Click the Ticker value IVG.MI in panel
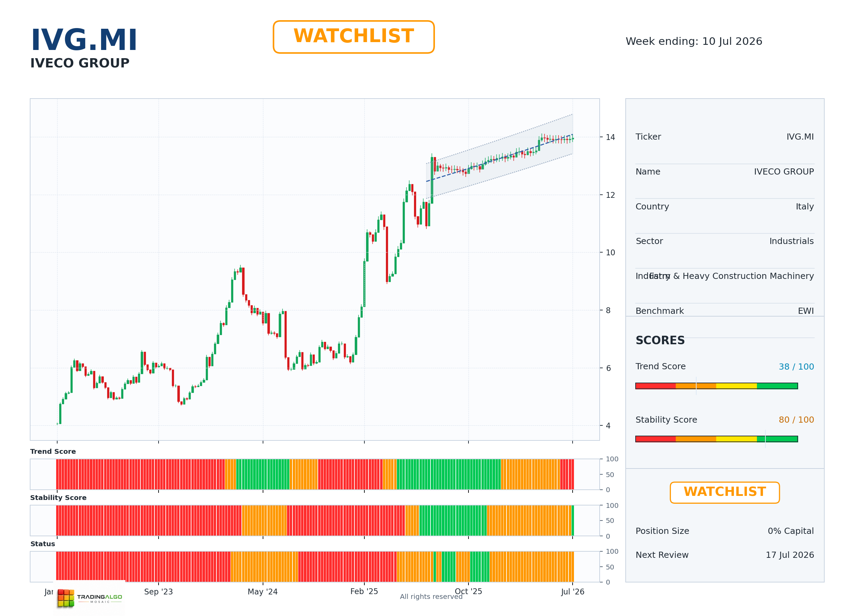The image size is (863, 616). click(x=800, y=137)
